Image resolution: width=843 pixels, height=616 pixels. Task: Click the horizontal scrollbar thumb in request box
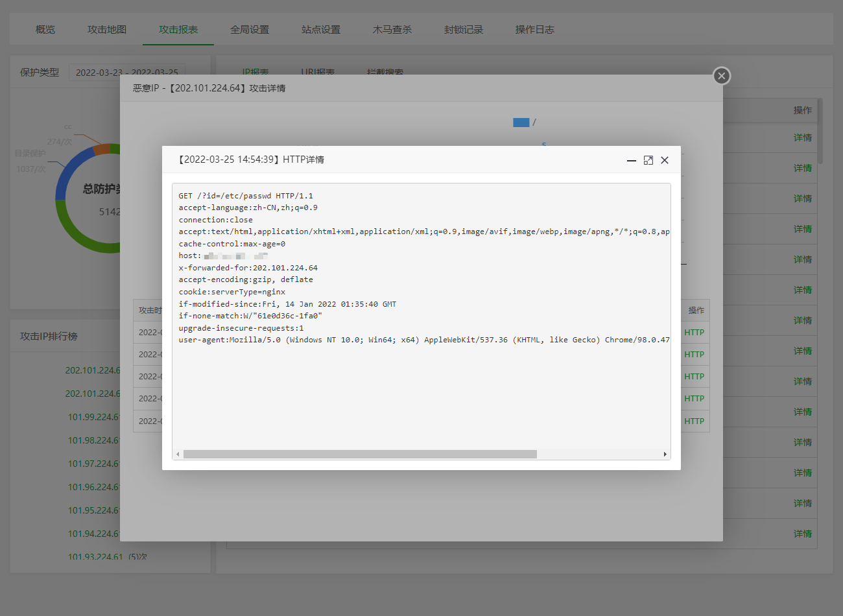(x=360, y=455)
